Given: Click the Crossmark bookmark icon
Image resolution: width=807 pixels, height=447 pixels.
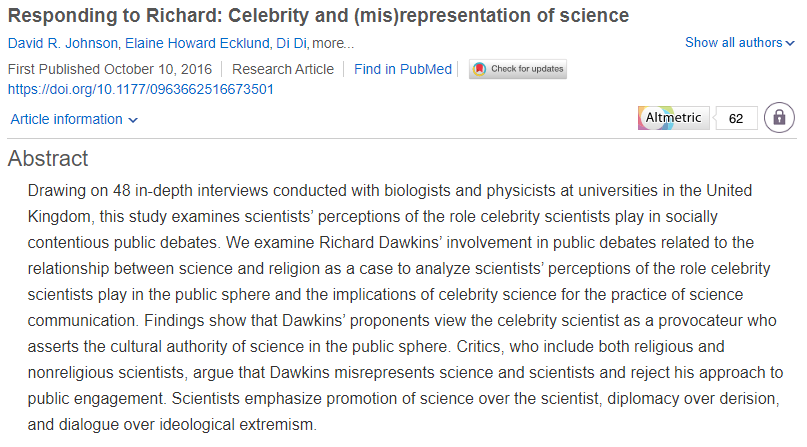Looking at the screenshot, I should tap(480, 70).
